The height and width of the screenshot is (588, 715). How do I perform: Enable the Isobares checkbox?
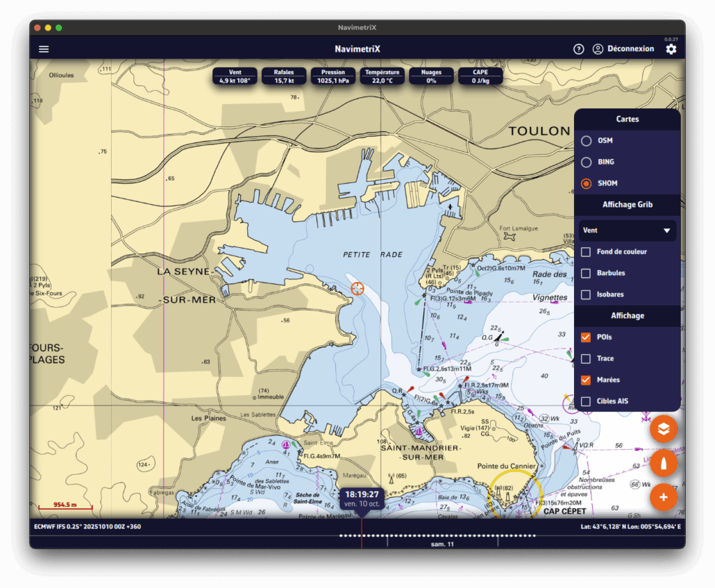point(586,295)
